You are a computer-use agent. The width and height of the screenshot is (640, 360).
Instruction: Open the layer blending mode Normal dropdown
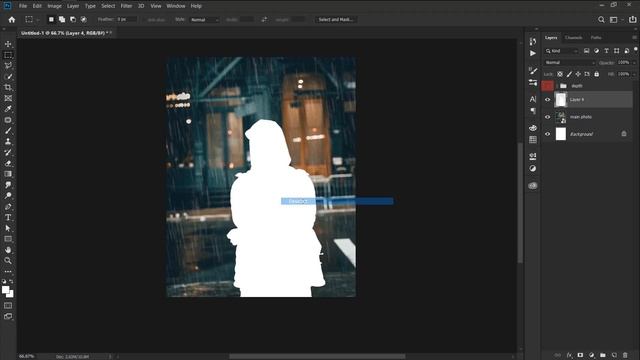click(x=570, y=63)
